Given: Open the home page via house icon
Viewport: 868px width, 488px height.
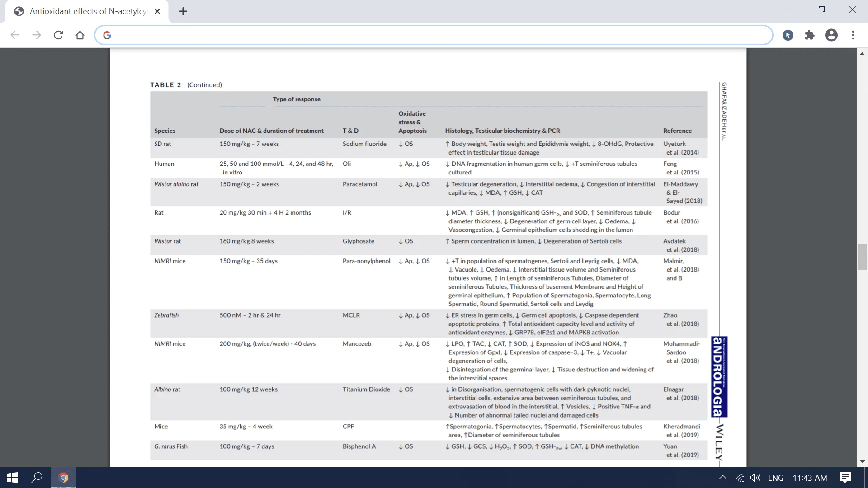Looking at the screenshot, I should tap(80, 35).
